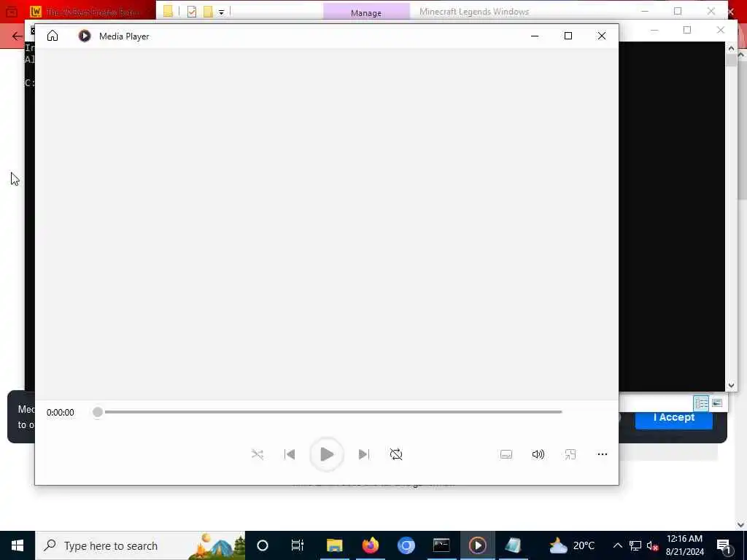The width and height of the screenshot is (747, 560).
Task: Switch File Explorer to large icons view
Action: tap(717, 403)
